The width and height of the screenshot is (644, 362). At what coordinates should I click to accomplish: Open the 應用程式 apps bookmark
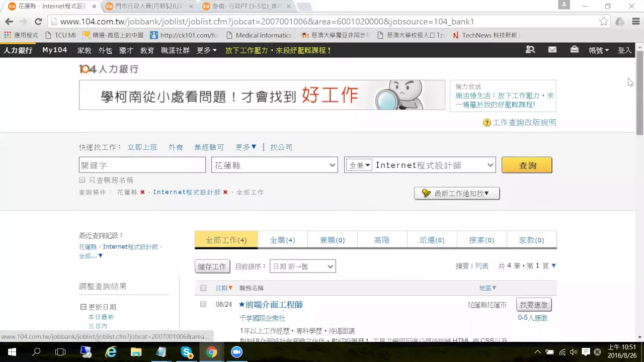pos(21,35)
